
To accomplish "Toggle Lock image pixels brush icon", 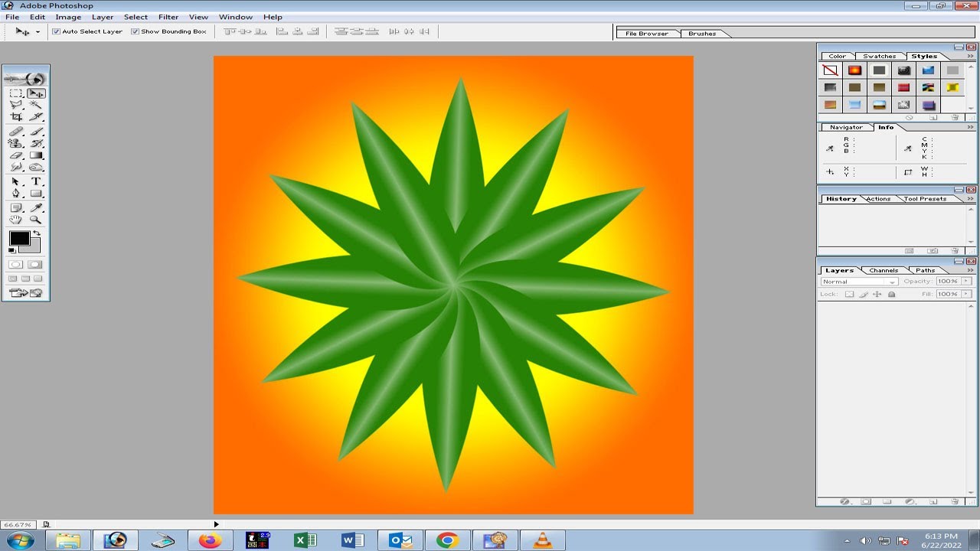I will tap(864, 295).
